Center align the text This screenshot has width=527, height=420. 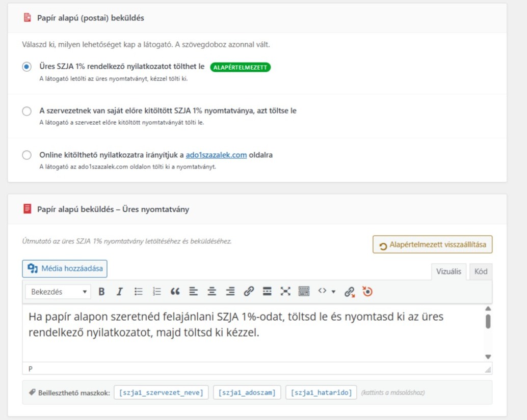(212, 292)
